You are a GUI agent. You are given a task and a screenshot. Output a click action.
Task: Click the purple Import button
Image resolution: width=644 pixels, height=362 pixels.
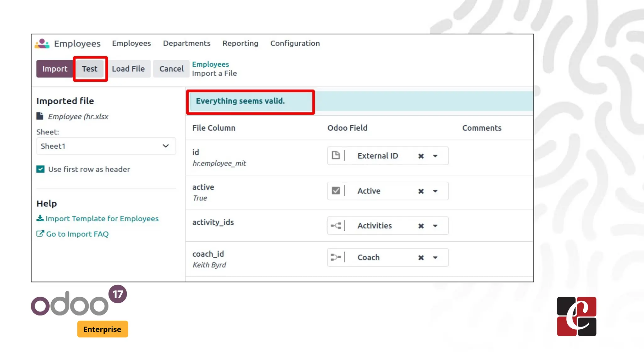[x=55, y=69]
